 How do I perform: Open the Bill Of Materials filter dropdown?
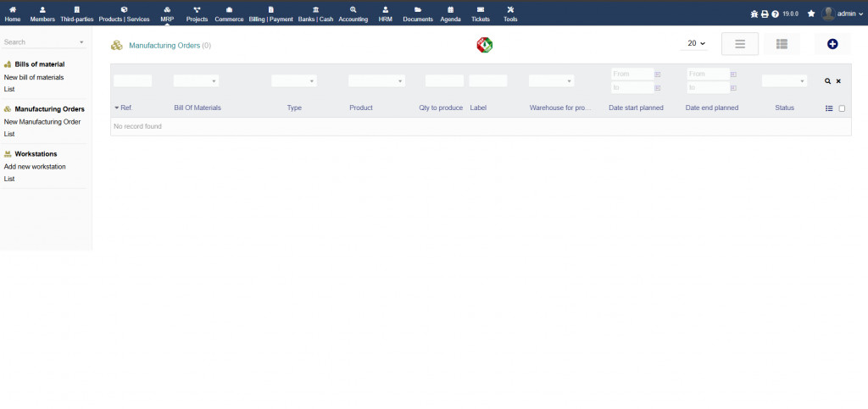point(196,80)
